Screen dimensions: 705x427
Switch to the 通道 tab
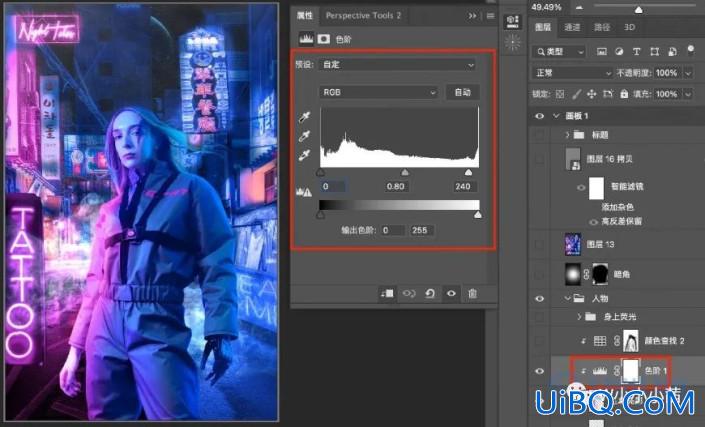[x=572, y=27]
